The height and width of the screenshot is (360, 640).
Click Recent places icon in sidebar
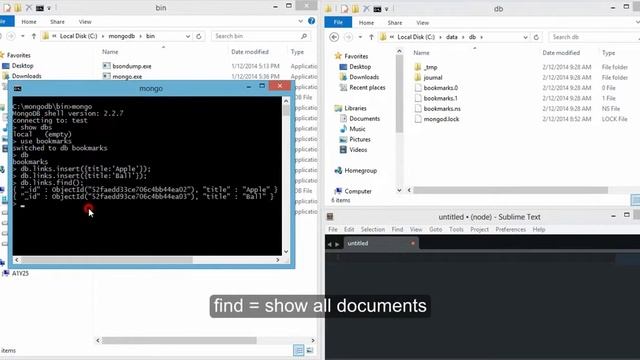(x=343, y=87)
